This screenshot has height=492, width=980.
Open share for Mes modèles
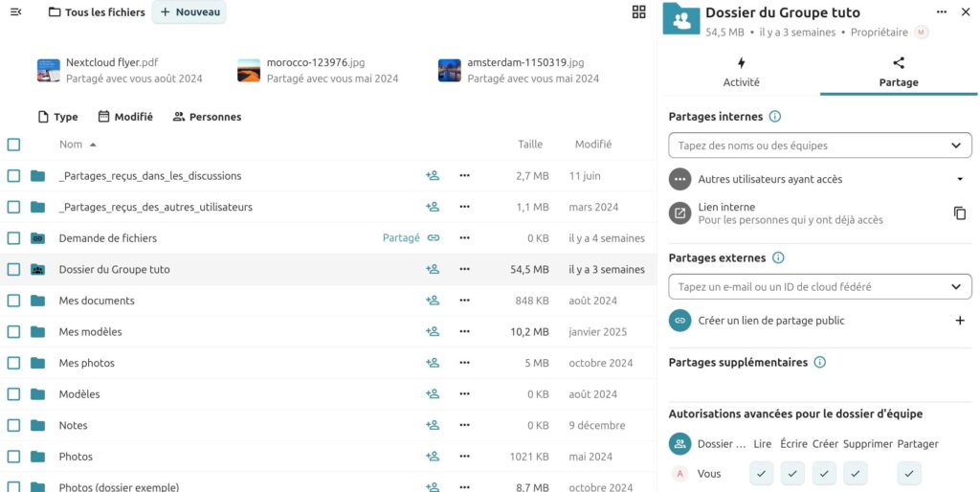click(x=433, y=332)
